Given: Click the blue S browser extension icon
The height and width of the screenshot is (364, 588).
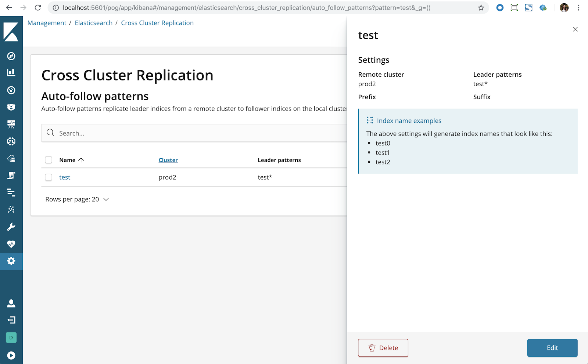Looking at the screenshot, I should coord(528,8).
